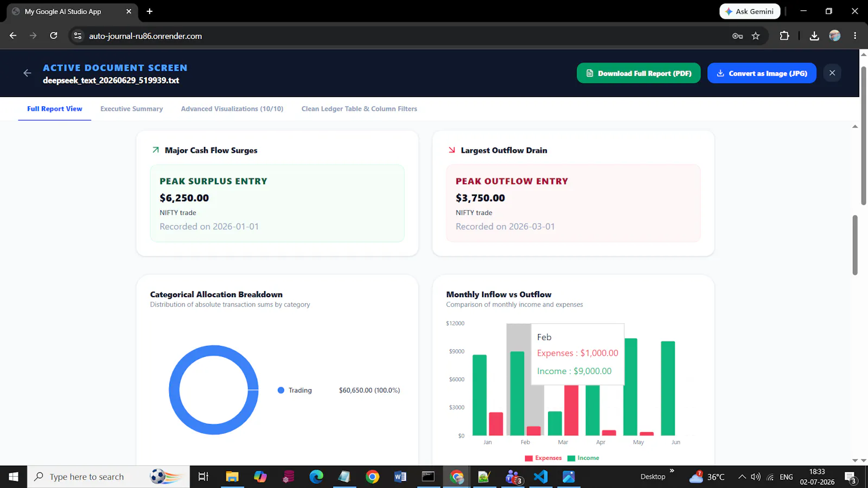Screen dimensions: 868x488
Task: Click the taskbar search box
Action: (x=108, y=477)
